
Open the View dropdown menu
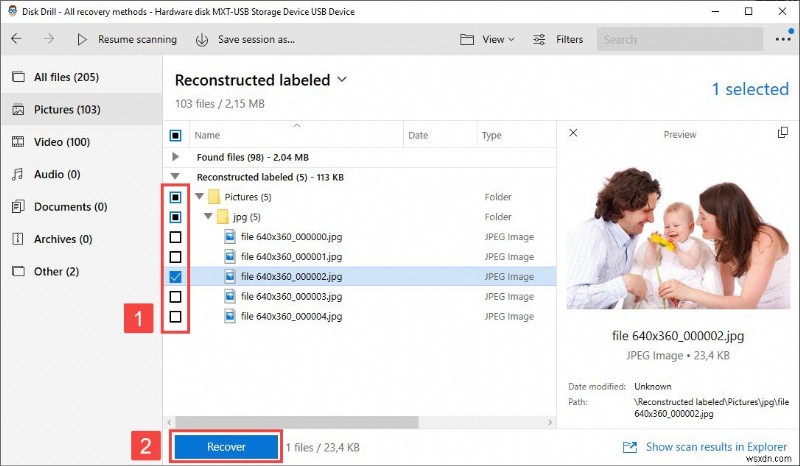[x=499, y=39]
